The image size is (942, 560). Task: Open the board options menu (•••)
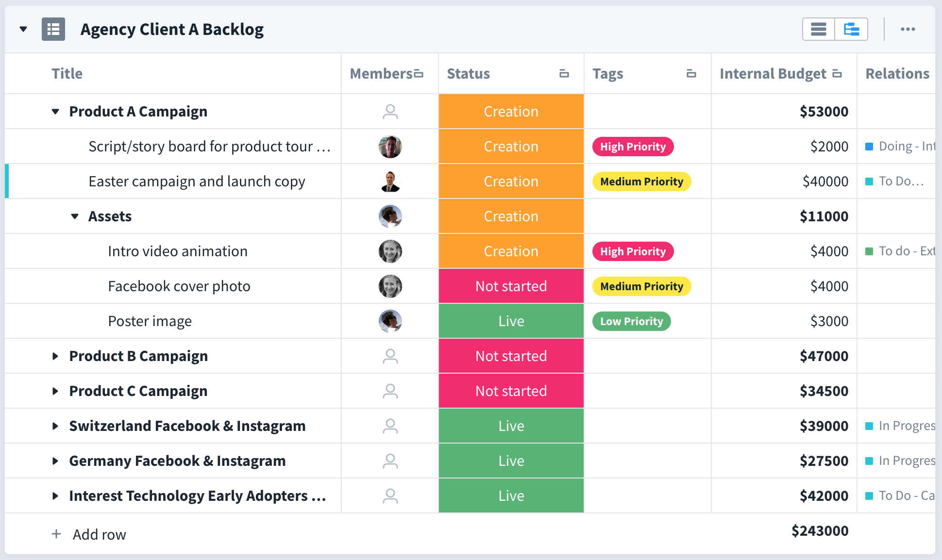tap(908, 29)
